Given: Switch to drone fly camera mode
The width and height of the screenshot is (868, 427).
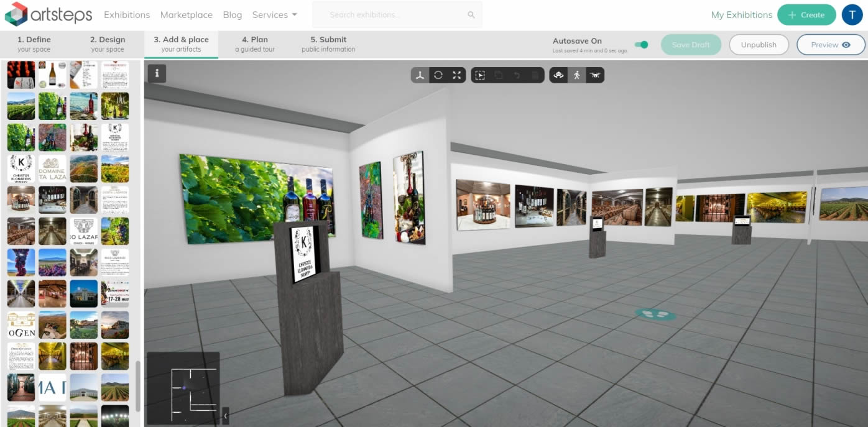Looking at the screenshot, I should point(595,75).
